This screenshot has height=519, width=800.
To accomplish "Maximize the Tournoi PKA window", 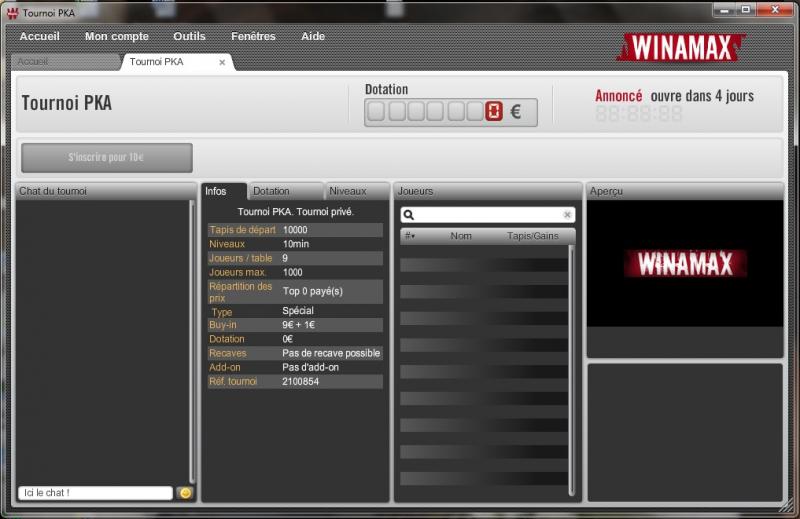I will point(746,10).
